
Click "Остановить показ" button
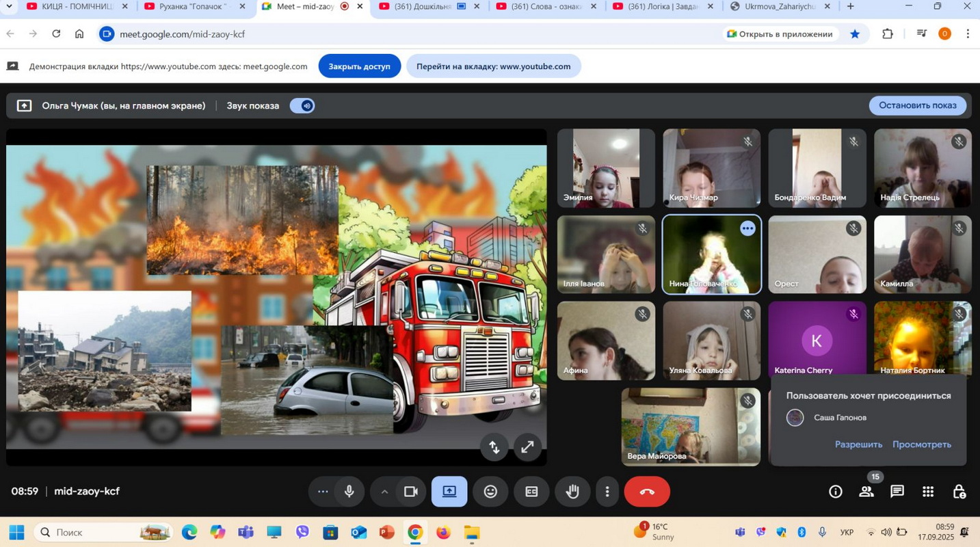(917, 105)
